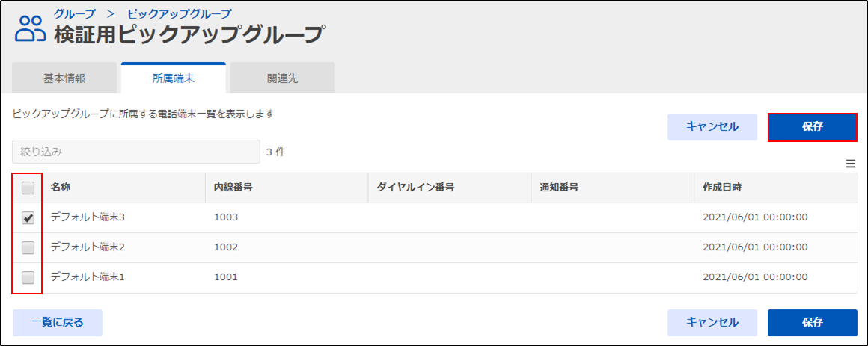868x346 pixels.
Task: Sort by the 内線番号 column header
Action: [x=233, y=188]
